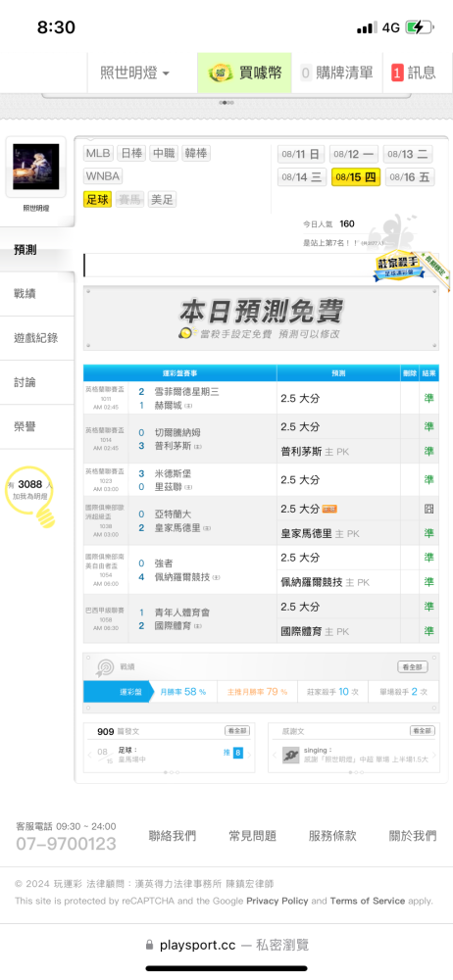453x980 pixels.
Task: Select the 08/14 三 date
Action: (x=303, y=176)
